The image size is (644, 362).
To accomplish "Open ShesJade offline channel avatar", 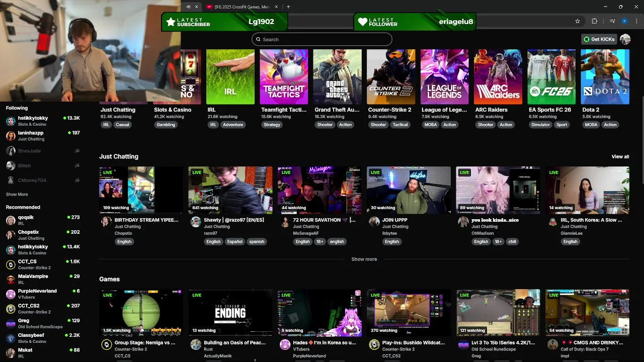I will point(11,151).
